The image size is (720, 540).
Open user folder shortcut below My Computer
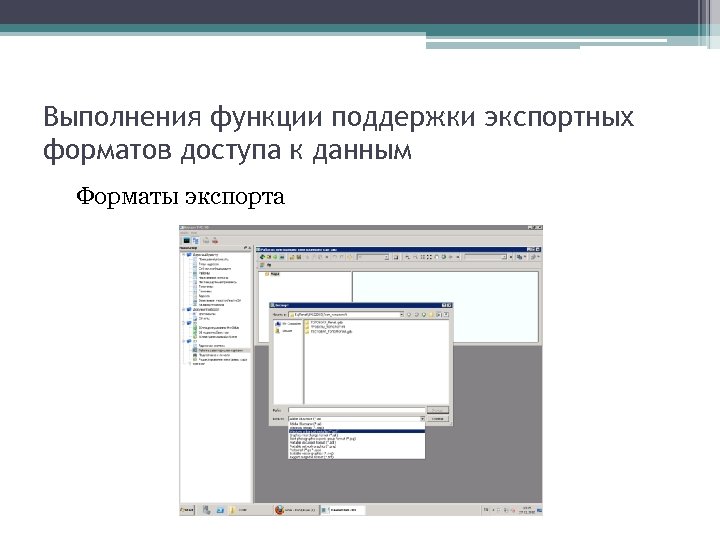pos(284,331)
